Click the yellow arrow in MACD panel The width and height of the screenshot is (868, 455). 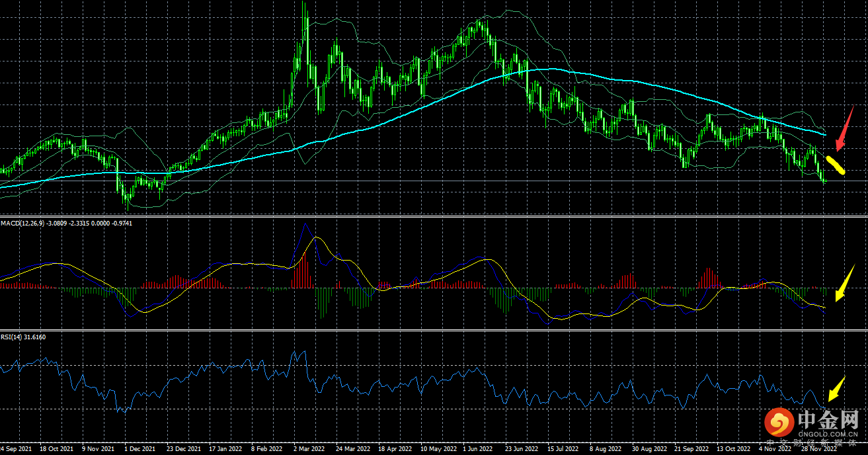[844, 284]
